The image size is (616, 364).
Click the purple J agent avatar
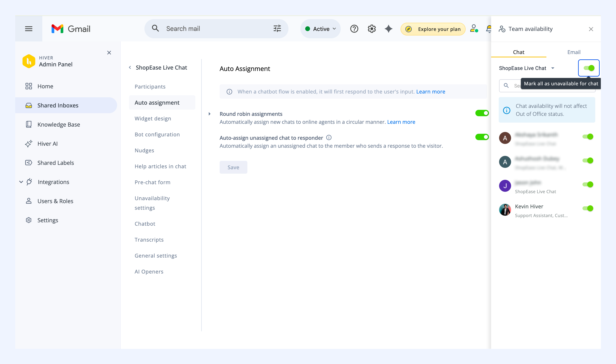(505, 186)
